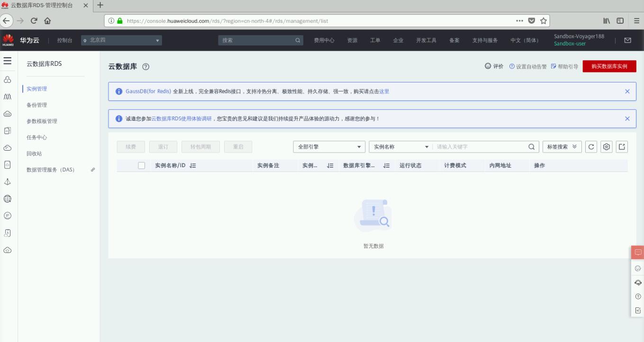Expand the 标签搜索 tag search panel

click(562, 147)
